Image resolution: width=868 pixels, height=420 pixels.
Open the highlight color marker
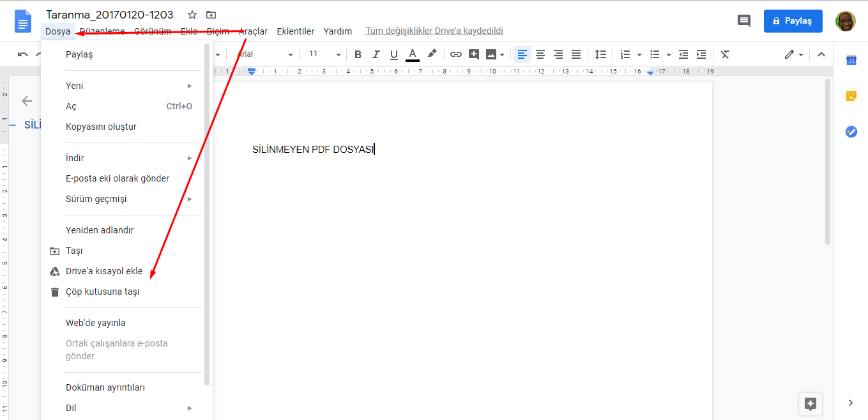point(432,54)
